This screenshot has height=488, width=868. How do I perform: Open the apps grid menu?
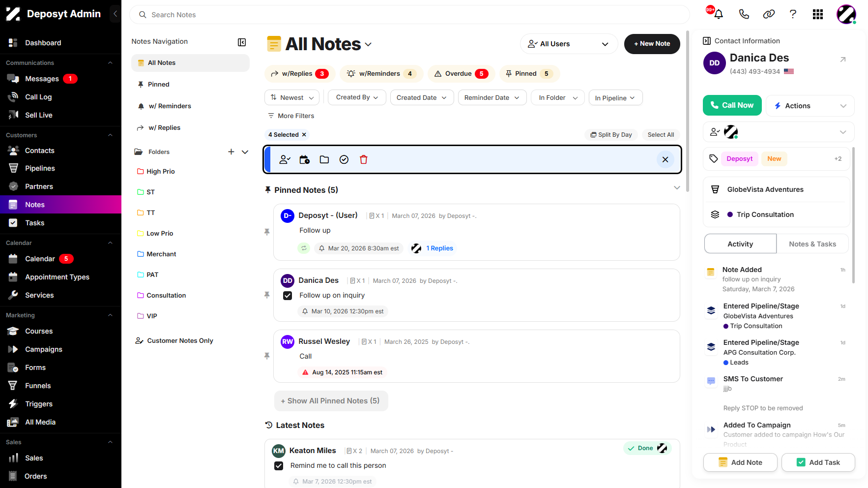817,14
